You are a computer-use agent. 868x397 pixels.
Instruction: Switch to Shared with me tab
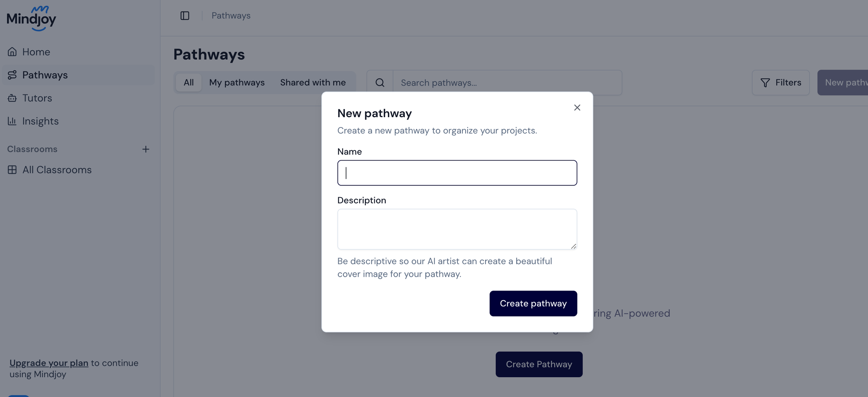pos(313,83)
